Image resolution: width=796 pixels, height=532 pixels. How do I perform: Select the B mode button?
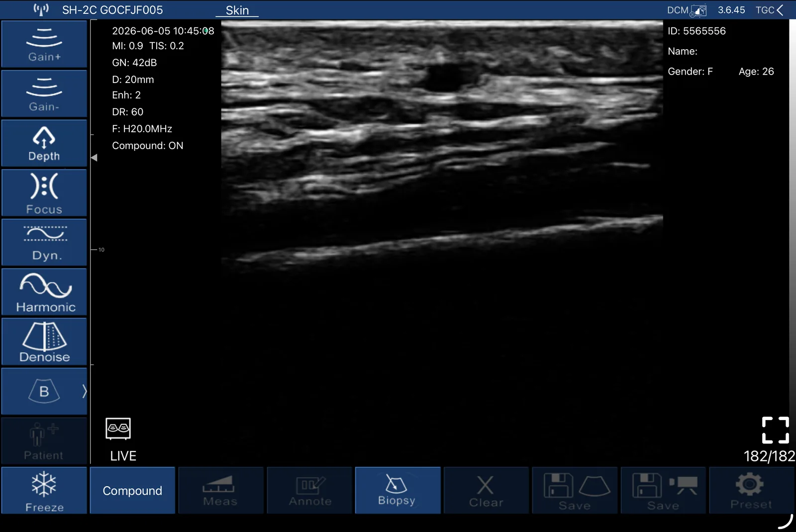pos(44,392)
